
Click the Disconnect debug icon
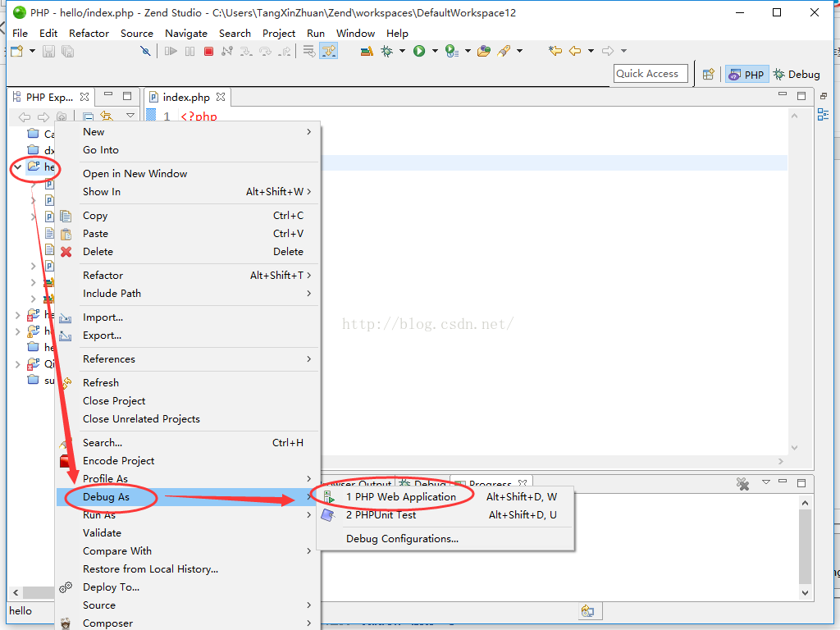coord(227,52)
